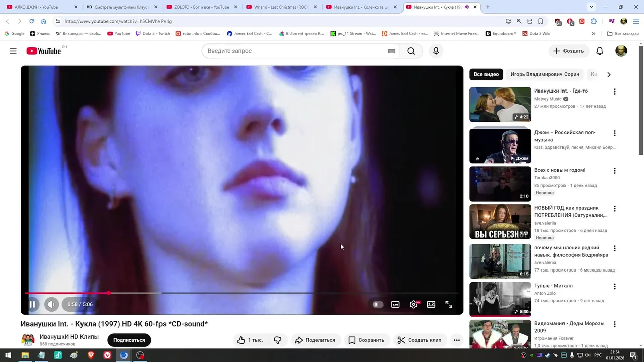This screenshot has height=362, width=644.
Task: Bookmark this page with the bookmark icon
Action: click(541, 21)
